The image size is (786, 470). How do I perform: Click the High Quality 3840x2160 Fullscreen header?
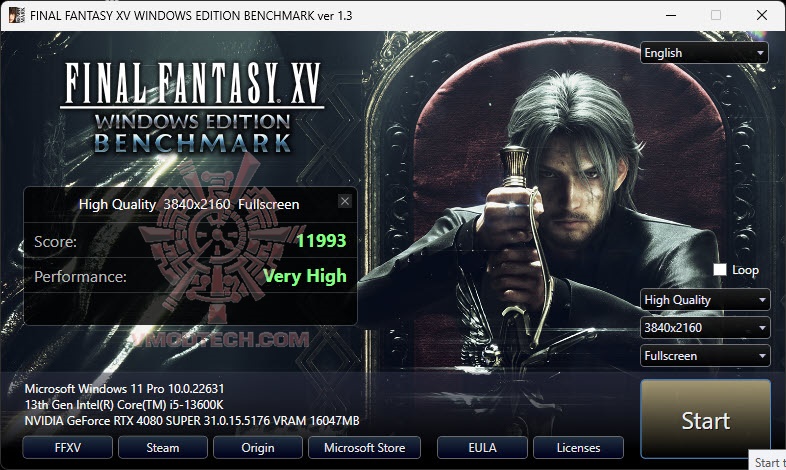189,204
